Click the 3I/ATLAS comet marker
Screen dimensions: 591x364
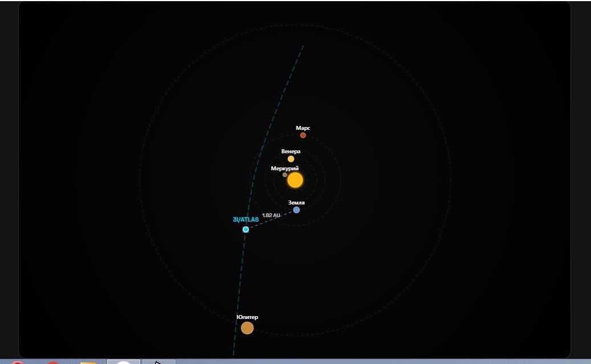(246, 230)
